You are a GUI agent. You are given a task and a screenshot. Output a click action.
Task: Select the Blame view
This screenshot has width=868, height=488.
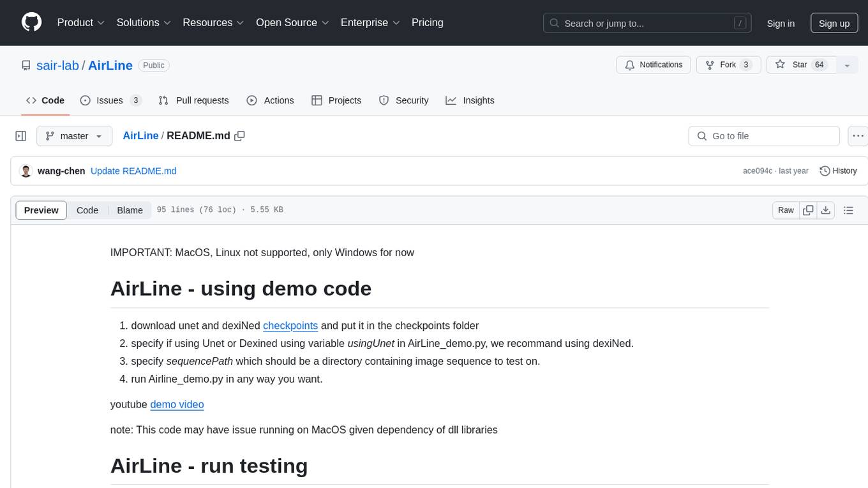(x=130, y=210)
